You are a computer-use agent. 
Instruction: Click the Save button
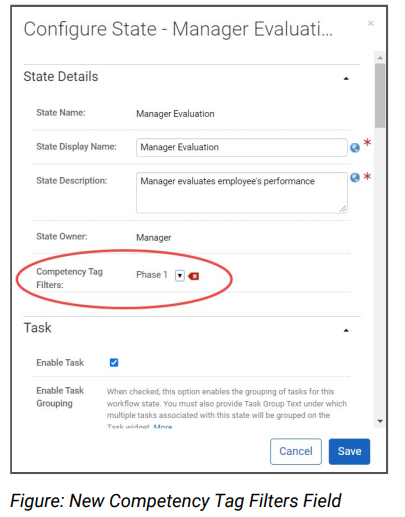(349, 451)
